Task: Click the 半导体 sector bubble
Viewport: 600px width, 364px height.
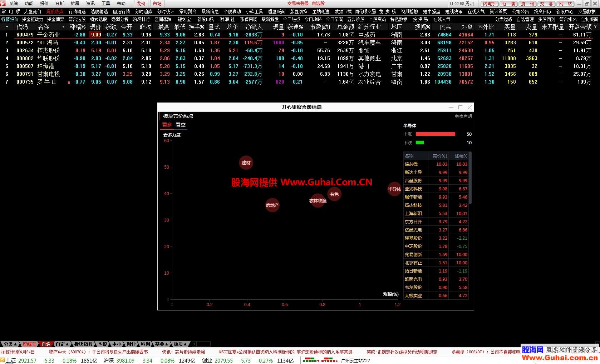Action: [394, 189]
